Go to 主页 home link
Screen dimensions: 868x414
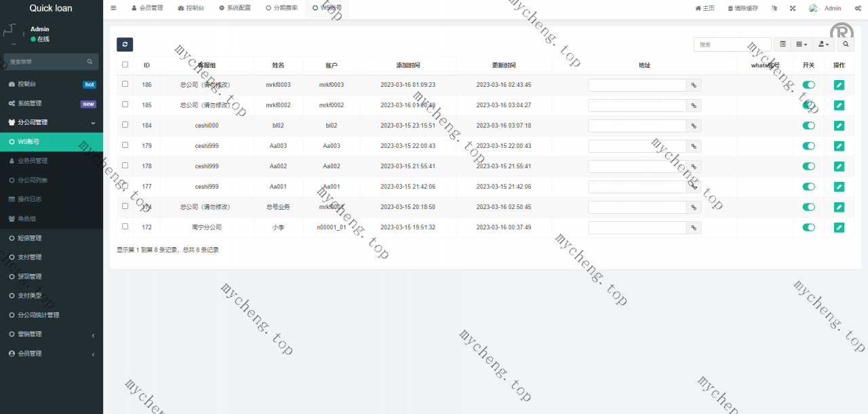tap(705, 8)
